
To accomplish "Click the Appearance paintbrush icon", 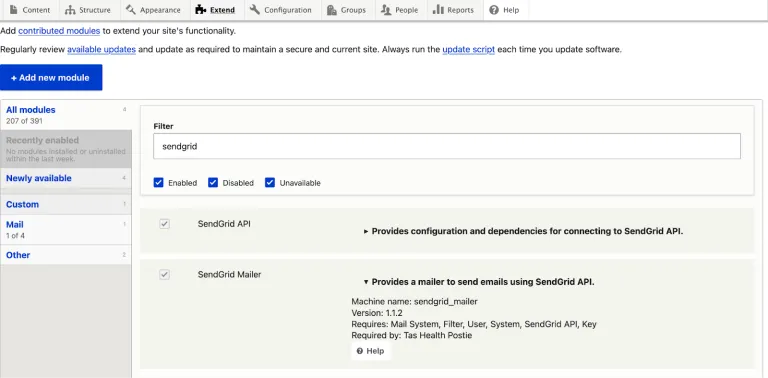I will (x=130, y=9).
